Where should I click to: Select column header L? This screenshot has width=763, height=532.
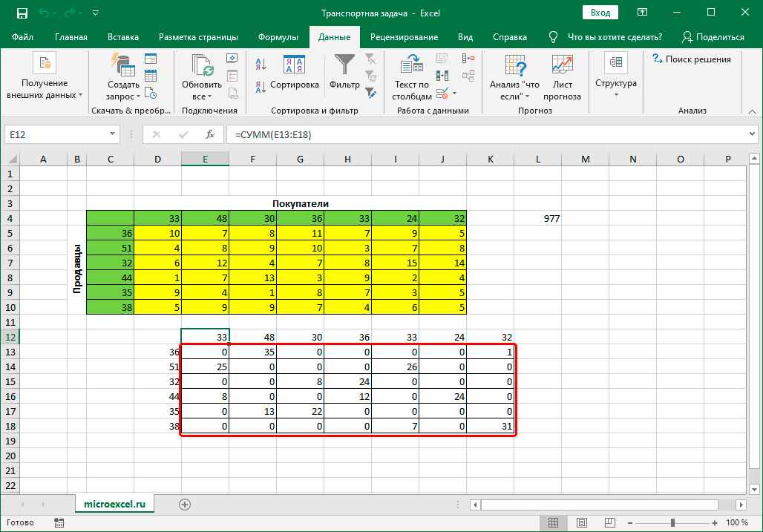(x=537, y=159)
